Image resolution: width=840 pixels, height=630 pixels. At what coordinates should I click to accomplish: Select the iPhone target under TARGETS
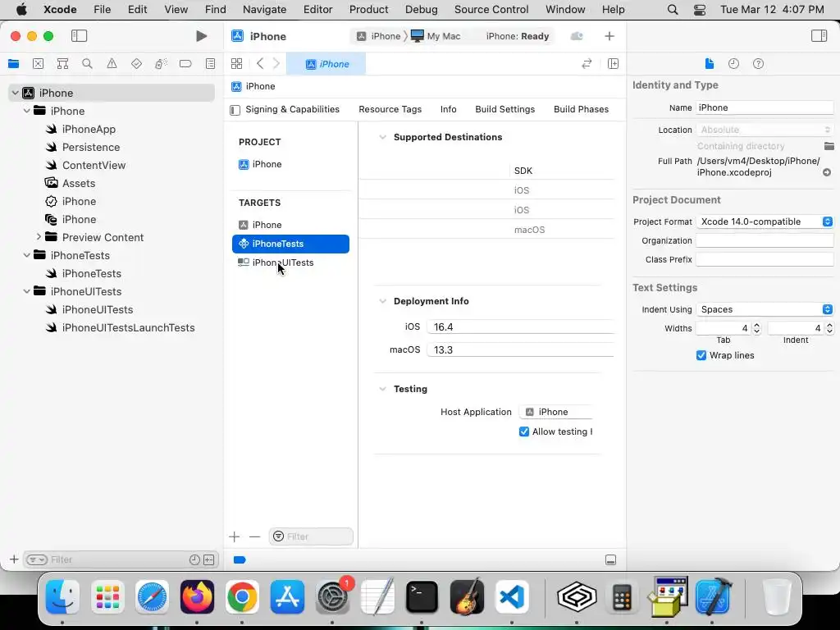(290, 225)
